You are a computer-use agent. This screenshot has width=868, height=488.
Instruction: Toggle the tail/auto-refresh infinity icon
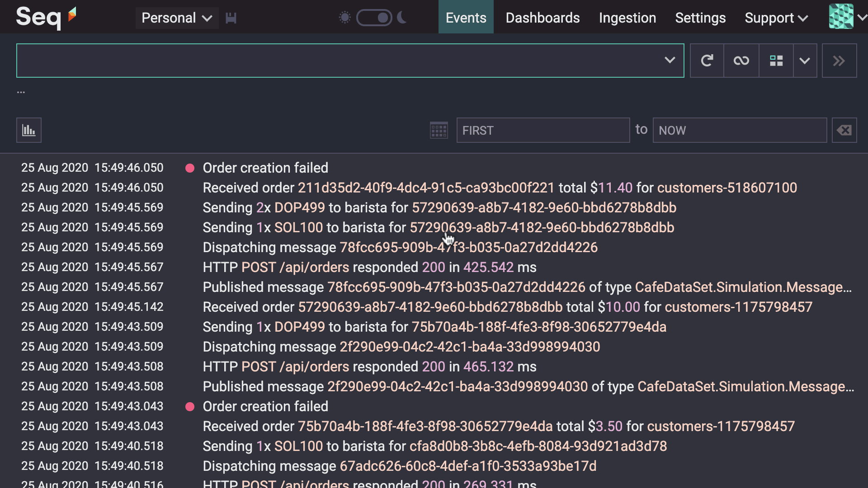pyautogui.click(x=741, y=61)
